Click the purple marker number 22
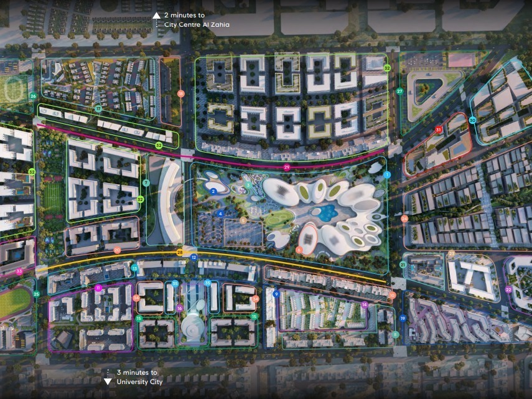The height and width of the screenshot is (399, 532). [x=508, y=289]
